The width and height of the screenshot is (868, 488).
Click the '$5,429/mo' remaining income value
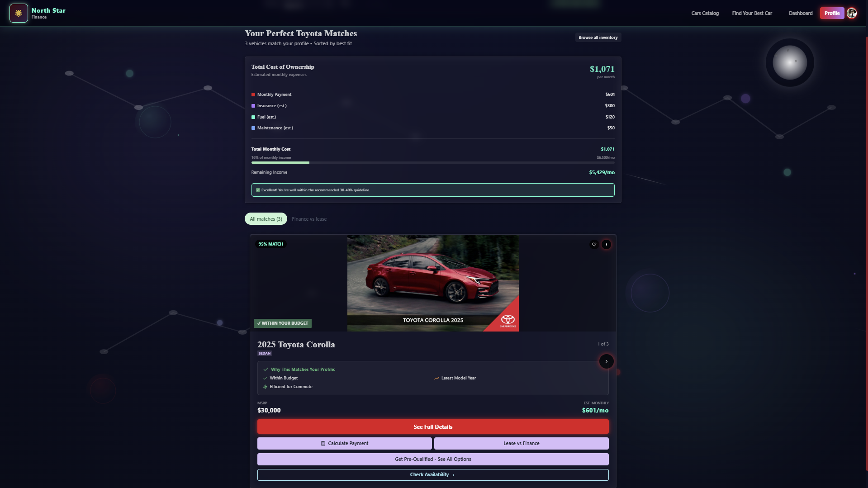coord(602,173)
